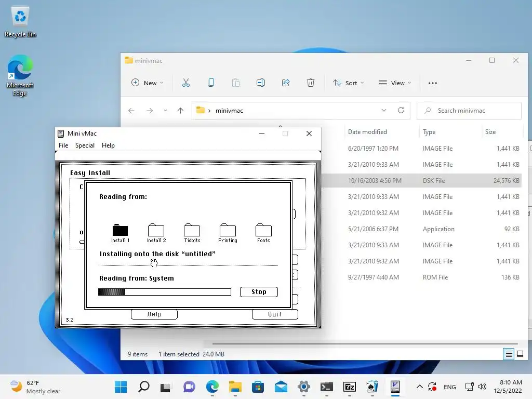The image size is (532, 399).
Task: Click the Mini vMac title bar icon
Action: pos(61,134)
